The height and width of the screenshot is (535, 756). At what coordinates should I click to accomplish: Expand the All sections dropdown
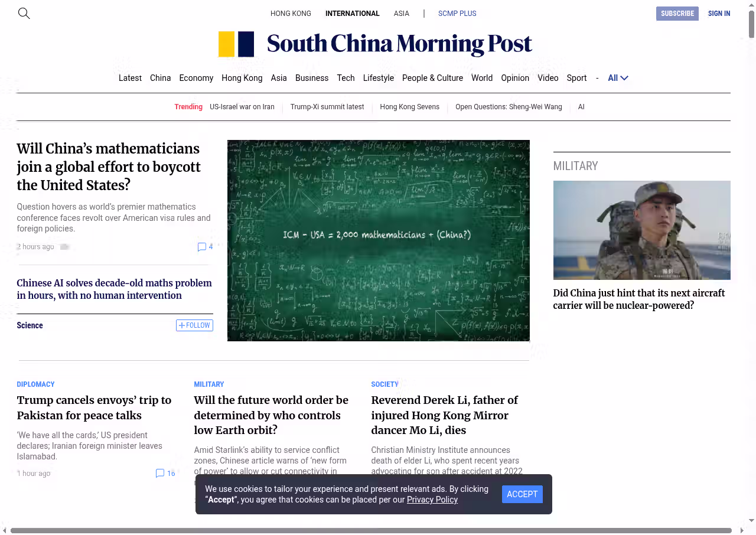pos(618,78)
